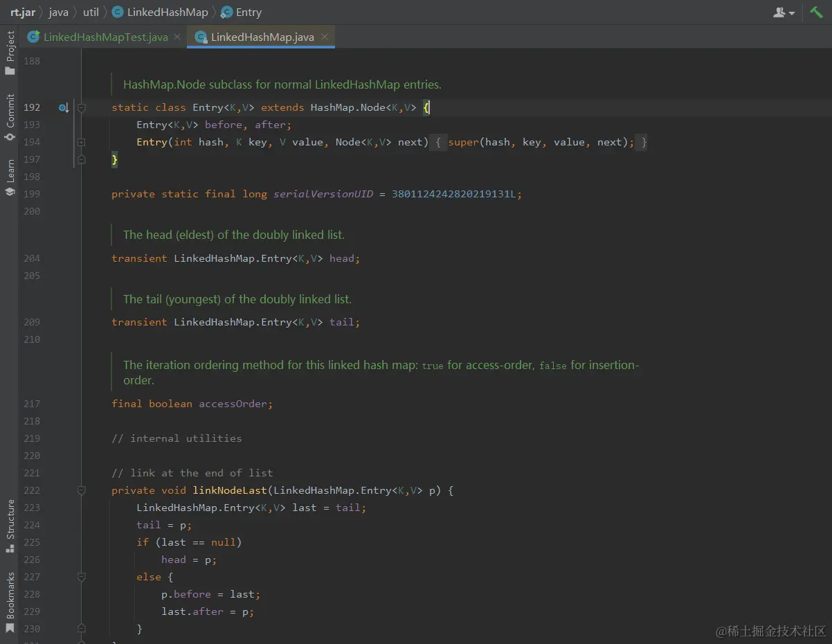Click the head field on line 204
Screen dimensions: 832x644
[x=342, y=258]
